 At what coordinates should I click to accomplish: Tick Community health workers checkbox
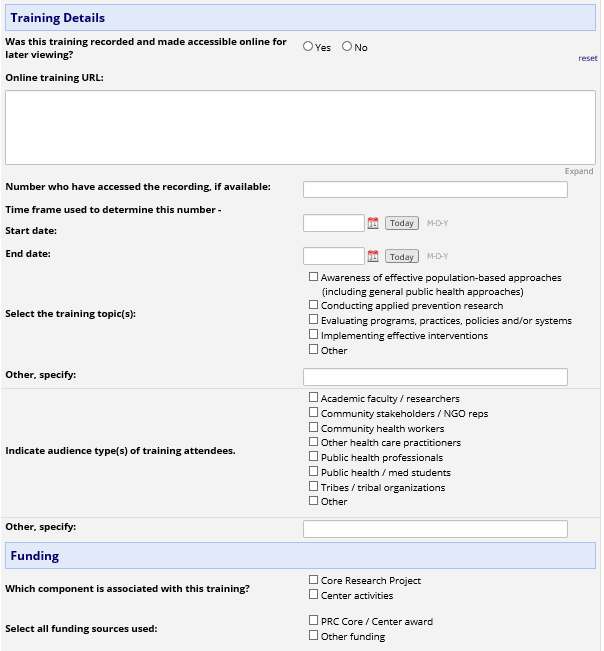[x=314, y=428]
